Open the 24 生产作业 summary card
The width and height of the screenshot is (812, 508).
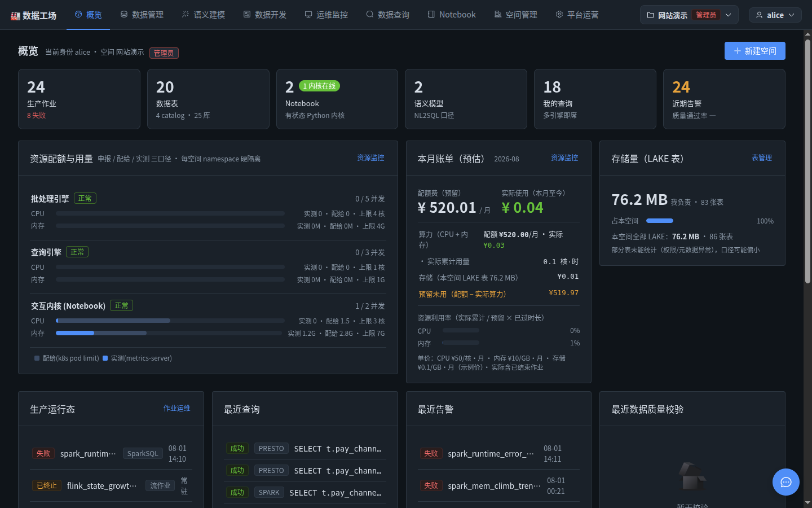pyautogui.click(x=79, y=99)
